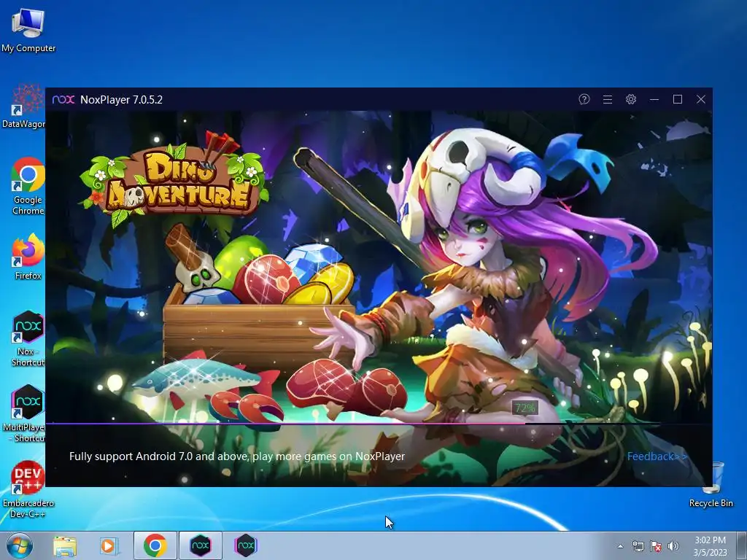The height and width of the screenshot is (560, 747).
Task: Select the Nox - Shortcut desktop icon
Action: [x=28, y=338]
